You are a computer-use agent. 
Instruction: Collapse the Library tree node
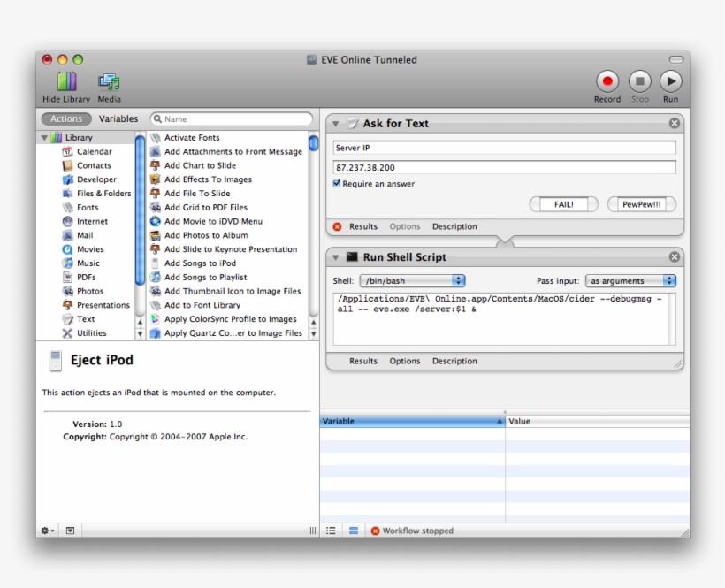pos(44,138)
